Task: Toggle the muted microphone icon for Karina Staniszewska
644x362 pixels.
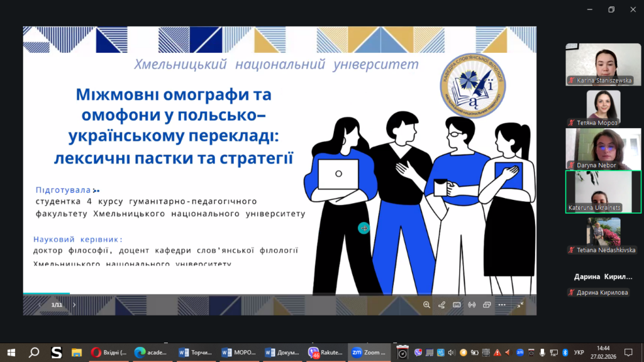Action: point(572,80)
